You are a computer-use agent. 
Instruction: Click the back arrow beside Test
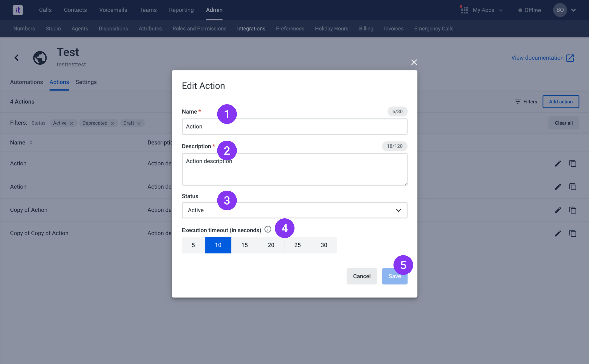point(17,58)
